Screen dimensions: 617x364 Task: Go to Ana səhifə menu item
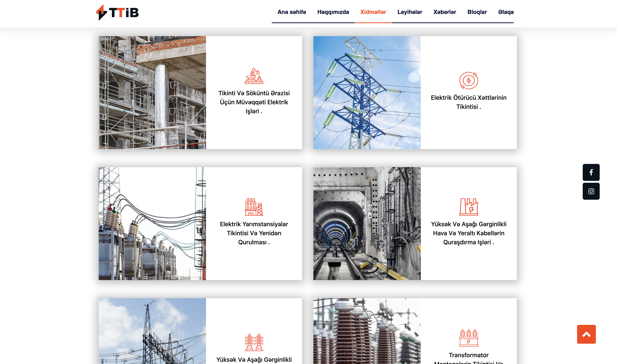coord(292,12)
